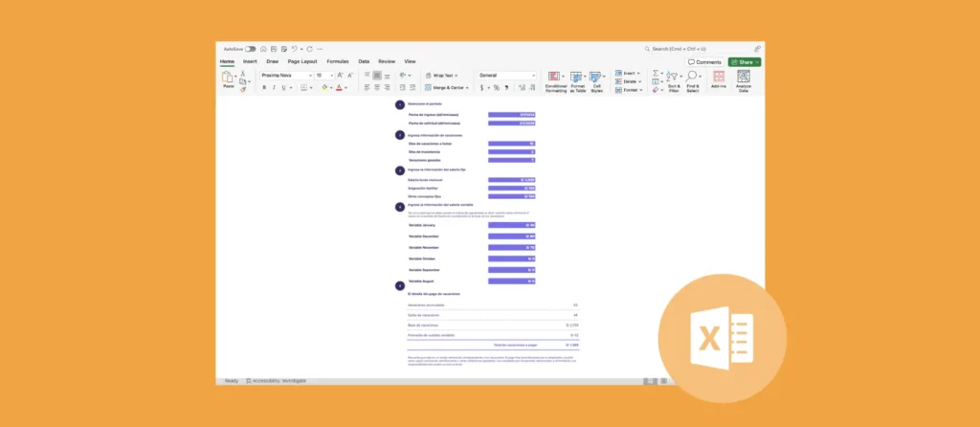Click the Paste clipboard icon
The image size is (980, 427).
pyautogui.click(x=228, y=78)
